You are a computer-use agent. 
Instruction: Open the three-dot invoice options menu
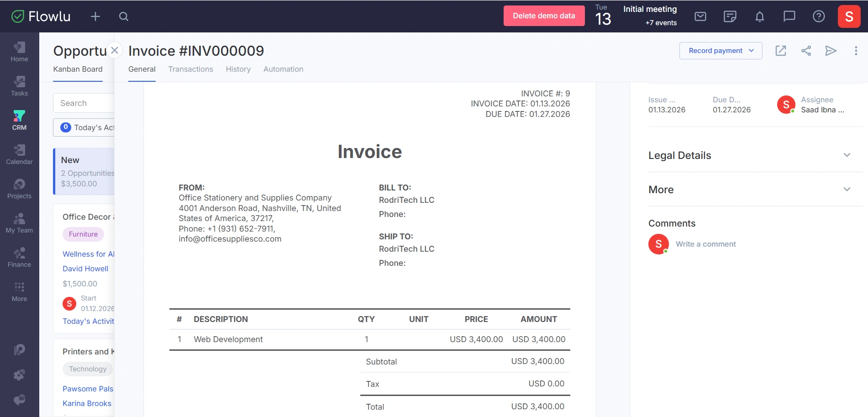point(856,51)
